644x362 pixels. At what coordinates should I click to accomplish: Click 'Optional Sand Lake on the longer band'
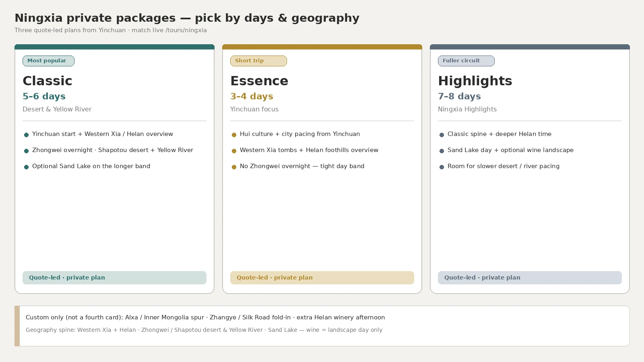point(91,166)
